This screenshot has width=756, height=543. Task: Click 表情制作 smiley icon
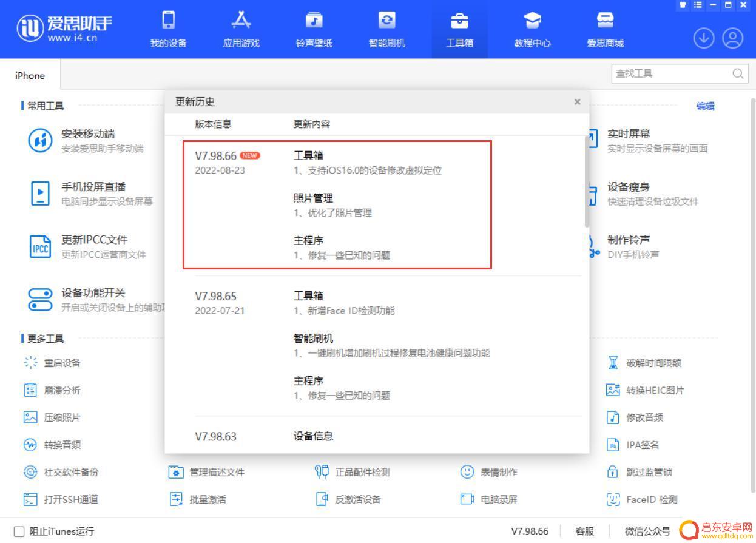click(x=467, y=472)
